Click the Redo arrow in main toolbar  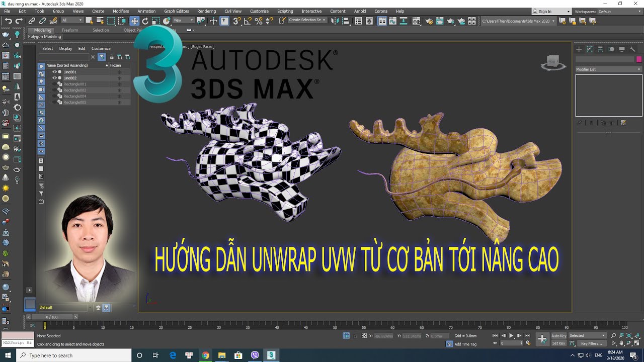point(19,21)
